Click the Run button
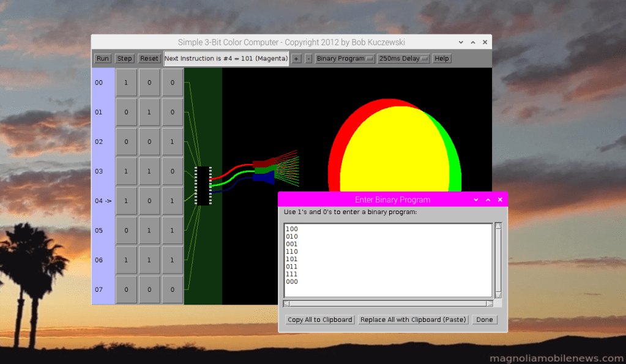626x364 pixels. (x=103, y=59)
